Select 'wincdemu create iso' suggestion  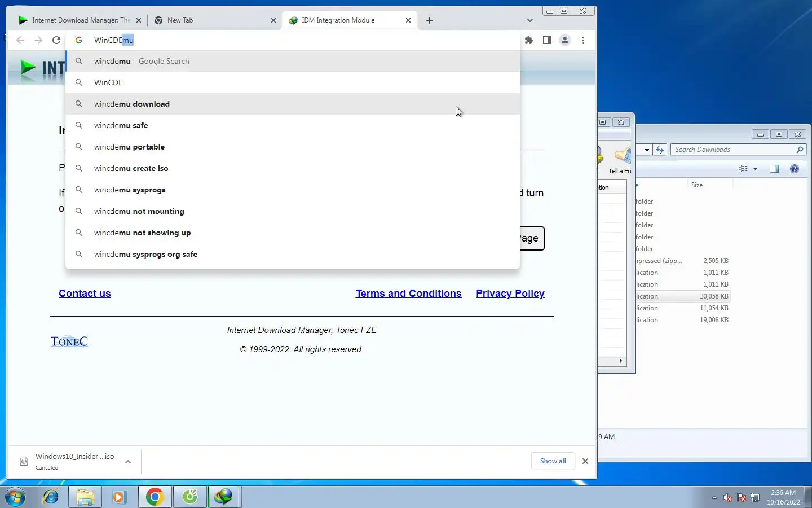293,168
